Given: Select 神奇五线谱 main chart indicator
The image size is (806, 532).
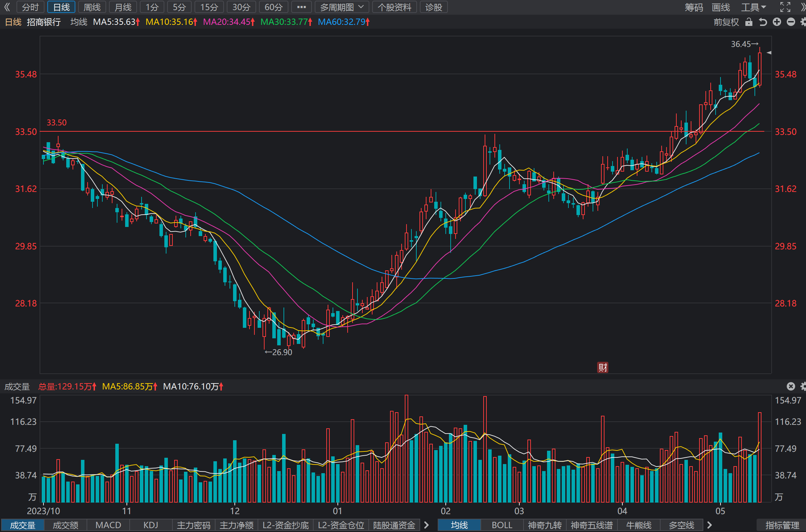Looking at the screenshot, I should [x=592, y=525].
